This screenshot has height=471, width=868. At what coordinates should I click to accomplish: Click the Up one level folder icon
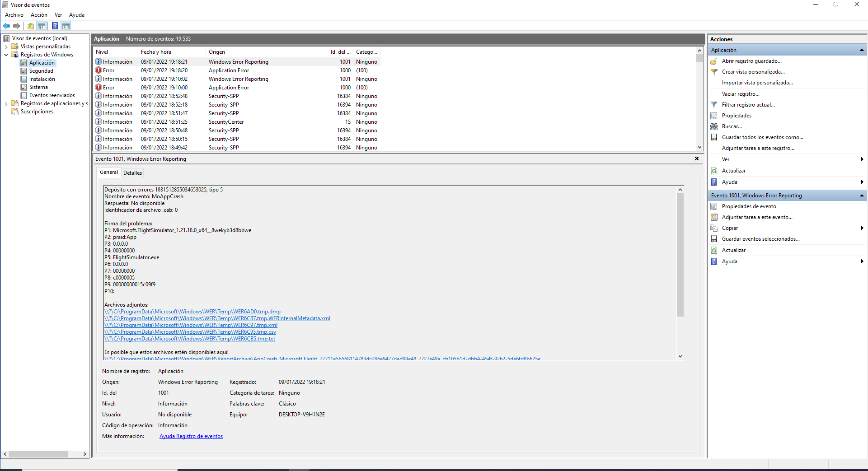31,26
